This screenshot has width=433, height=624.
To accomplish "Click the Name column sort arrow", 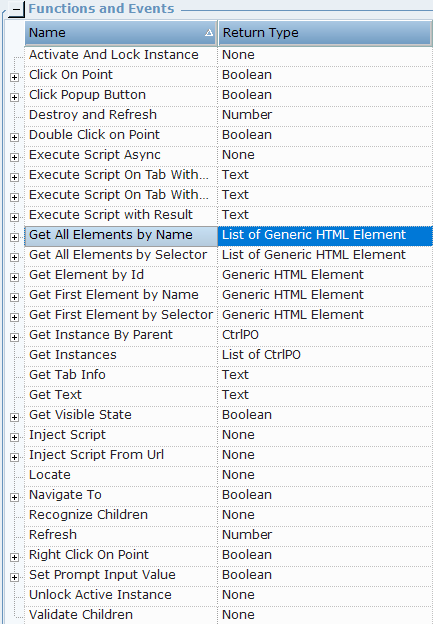I will click(209, 33).
